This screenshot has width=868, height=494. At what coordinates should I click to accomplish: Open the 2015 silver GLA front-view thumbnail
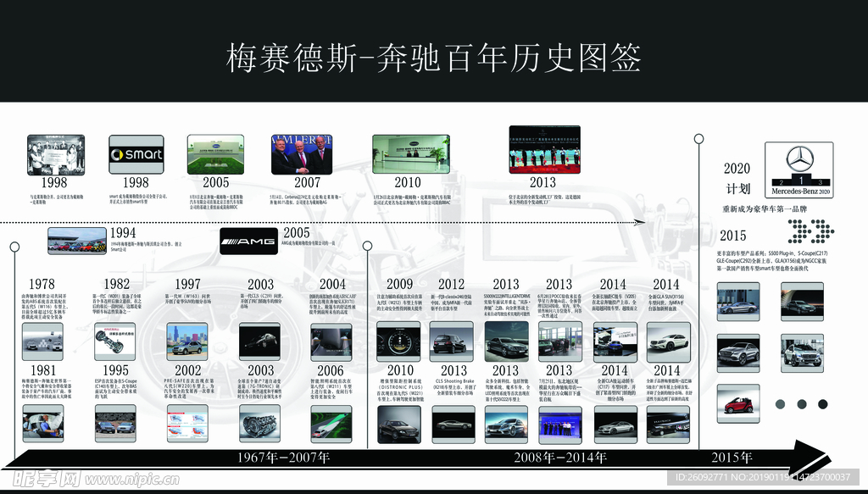pos(802,353)
